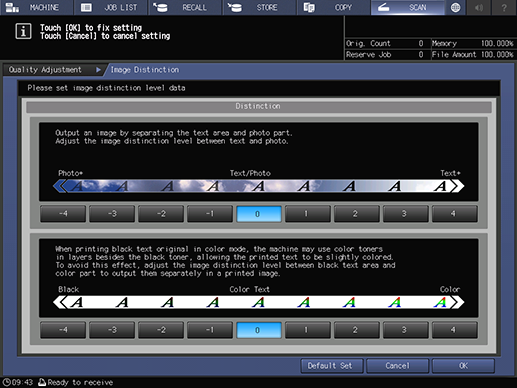Click the globe language icon
This screenshot has height=388, width=517.
(x=455, y=7)
